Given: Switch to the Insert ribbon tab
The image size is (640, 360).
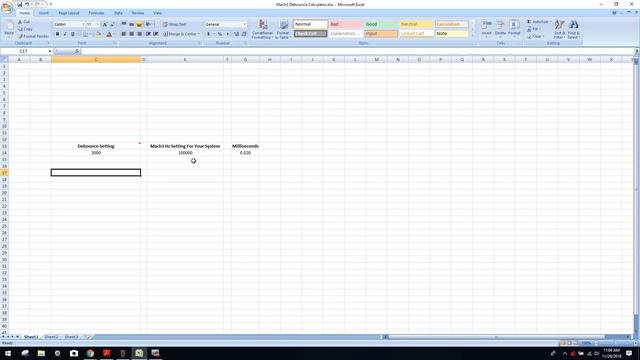Looking at the screenshot, I should tap(44, 13).
